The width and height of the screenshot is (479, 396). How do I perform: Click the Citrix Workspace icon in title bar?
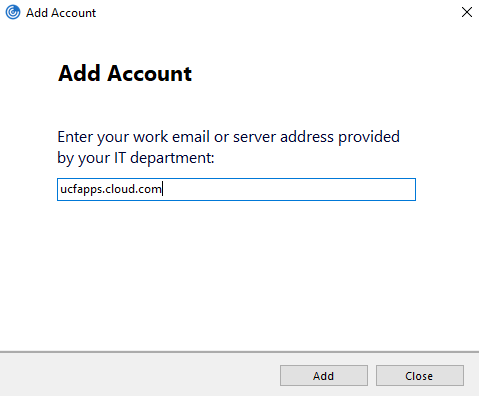click(x=13, y=13)
